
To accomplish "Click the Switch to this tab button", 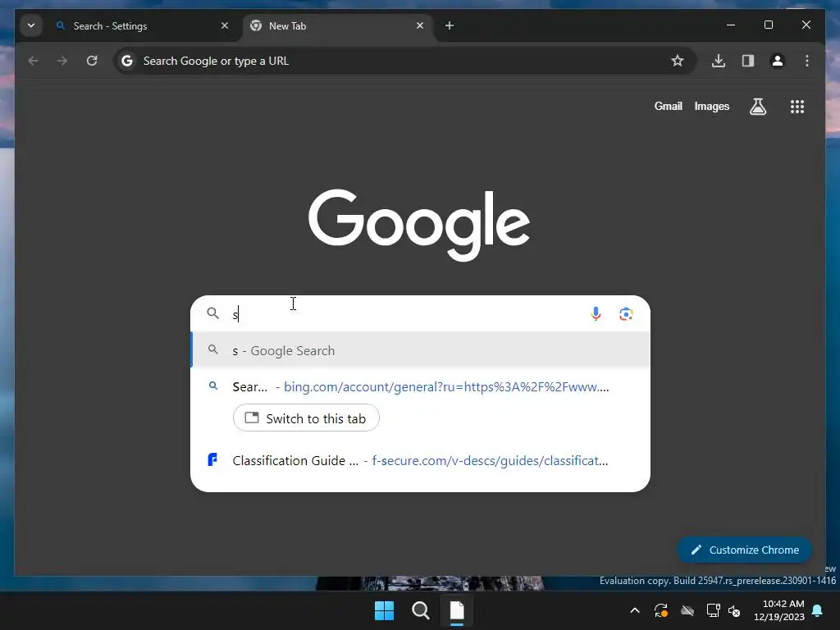I will (306, 418).
